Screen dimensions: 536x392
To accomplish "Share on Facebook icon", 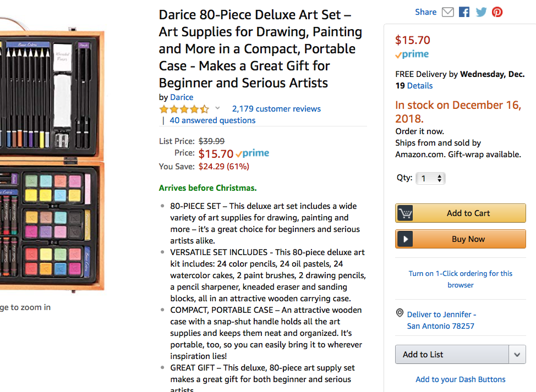I will 464,12.
